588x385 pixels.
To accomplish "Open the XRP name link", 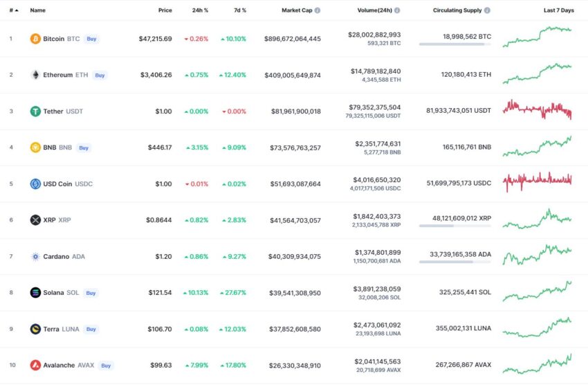I will point(50,220).
